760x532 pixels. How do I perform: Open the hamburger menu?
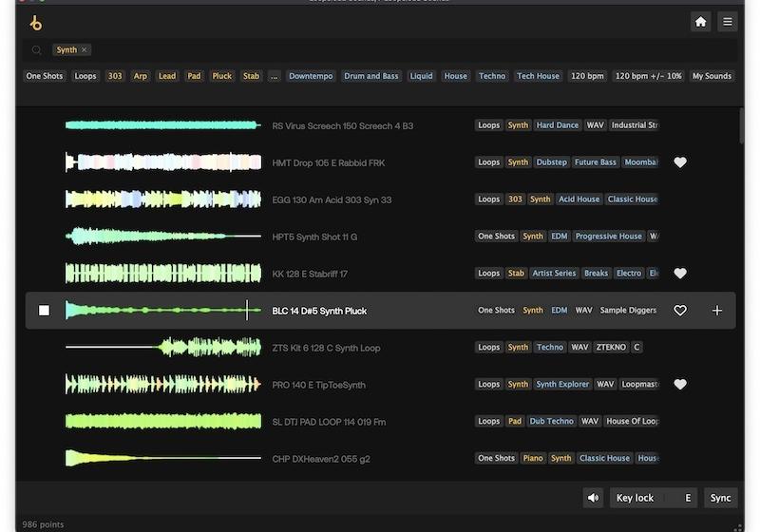[727, 22]
